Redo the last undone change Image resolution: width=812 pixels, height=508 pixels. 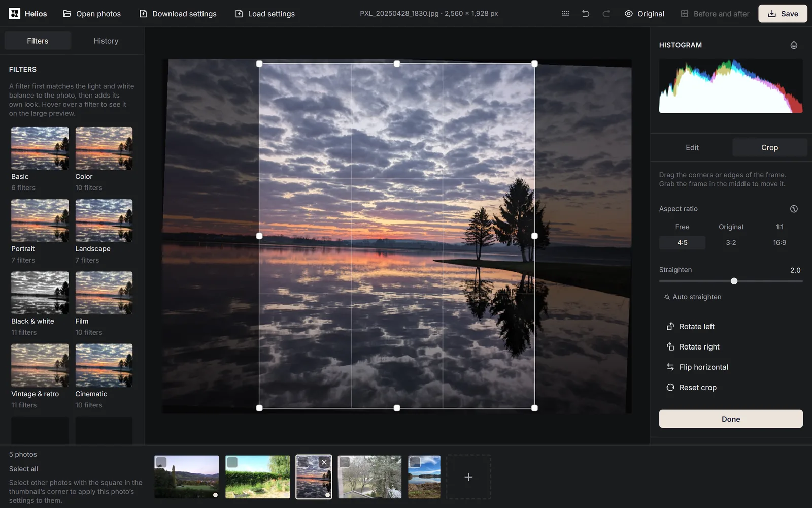click(606, 14)
